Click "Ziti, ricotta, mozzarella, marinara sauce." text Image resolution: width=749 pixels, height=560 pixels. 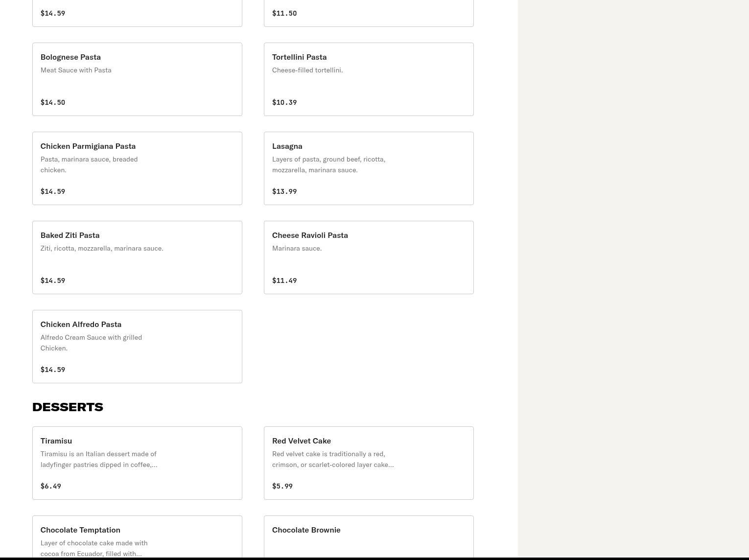[x=102, y=248]
